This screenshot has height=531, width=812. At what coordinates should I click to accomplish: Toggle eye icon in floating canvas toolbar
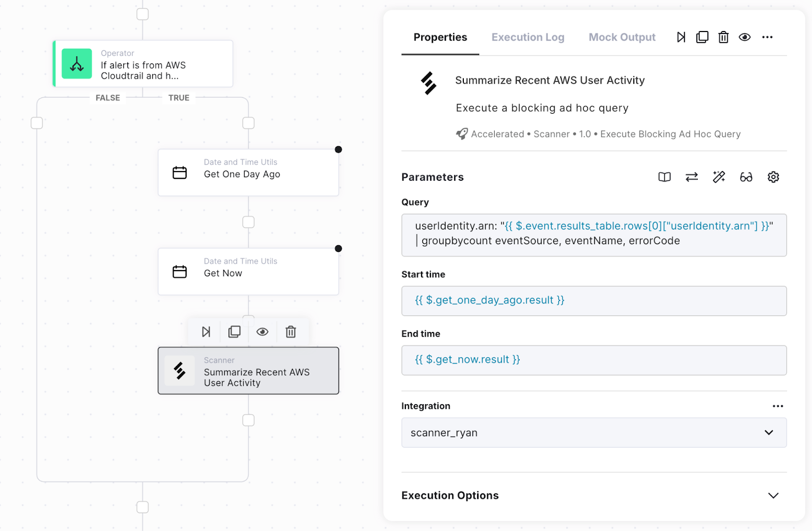262,332
